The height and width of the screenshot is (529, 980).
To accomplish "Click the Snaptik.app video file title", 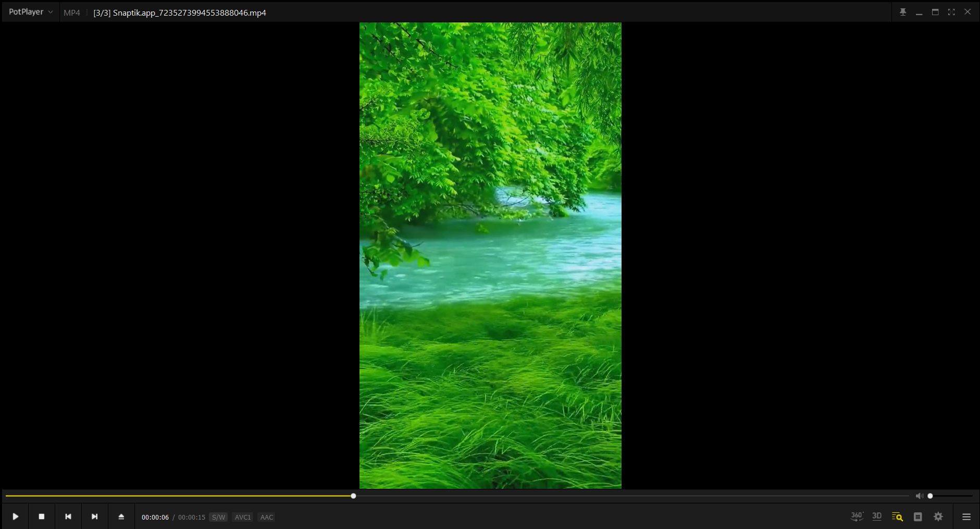I will 180,13.
